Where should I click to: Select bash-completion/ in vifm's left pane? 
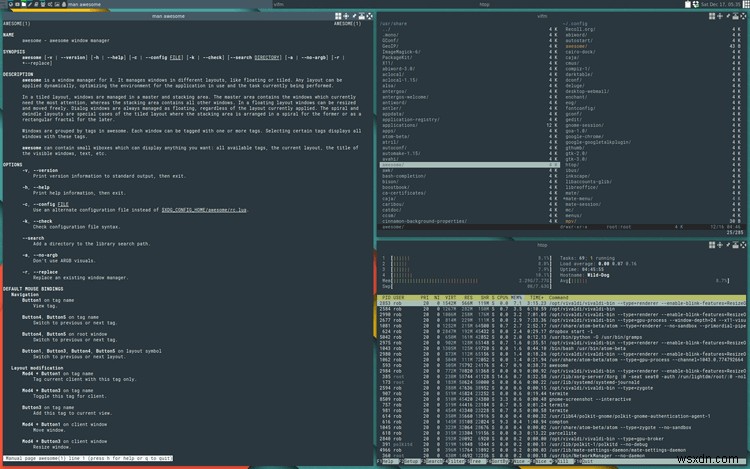coord(404,176)
